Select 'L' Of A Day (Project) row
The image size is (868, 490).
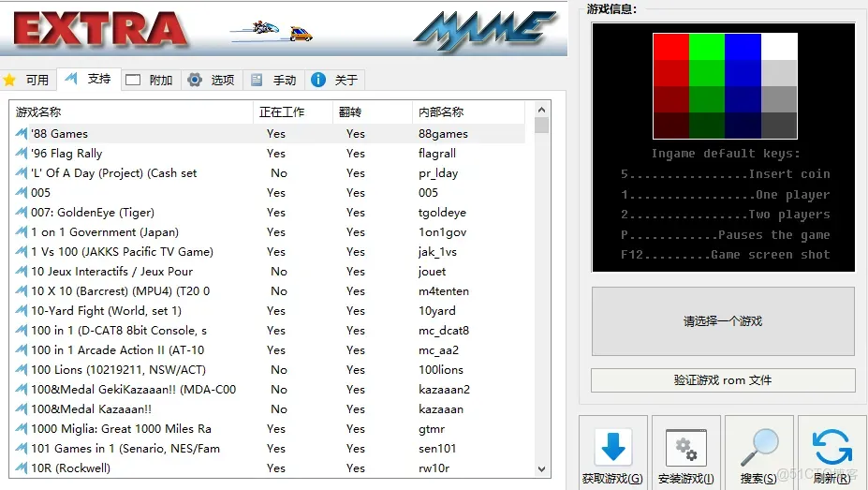pyautogui.click(x=268, y=172)
